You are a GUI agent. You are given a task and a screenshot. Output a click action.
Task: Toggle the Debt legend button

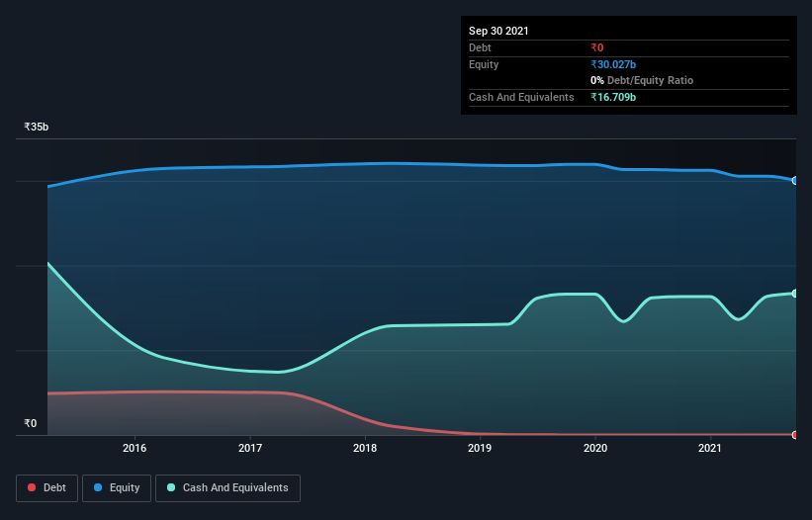pyautogui.click(x=46, y=488)
